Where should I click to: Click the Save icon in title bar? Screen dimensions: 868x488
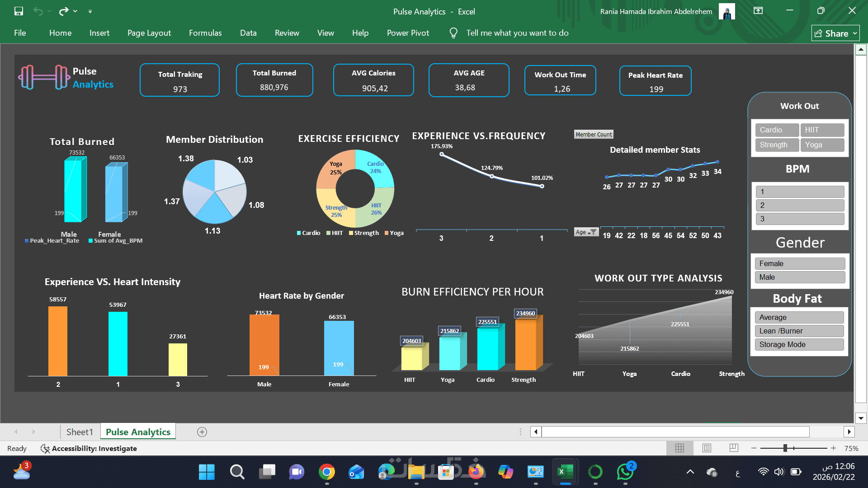click(19, 11)
